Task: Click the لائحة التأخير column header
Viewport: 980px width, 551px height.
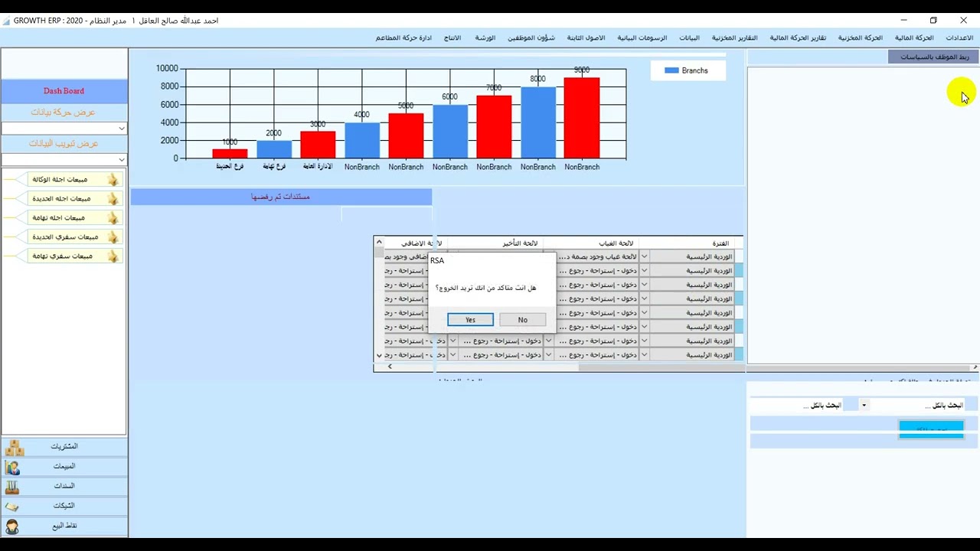Action: (495, 243)
